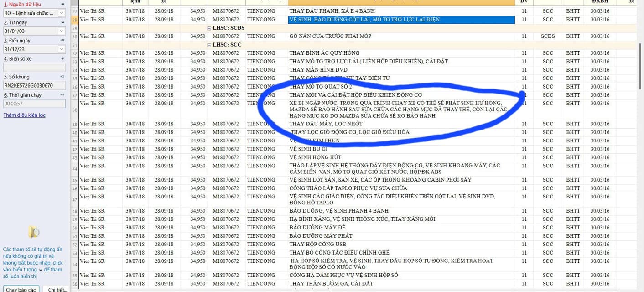
Task: Click the Thêm điều kiện lọc link
Action: (x=24, y=115)
